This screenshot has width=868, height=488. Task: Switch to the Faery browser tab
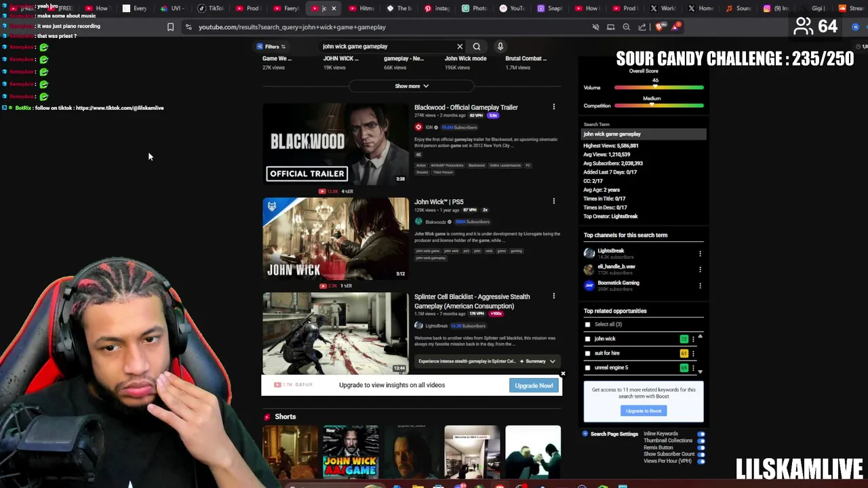pyautogui.click(x=286, y=8)
